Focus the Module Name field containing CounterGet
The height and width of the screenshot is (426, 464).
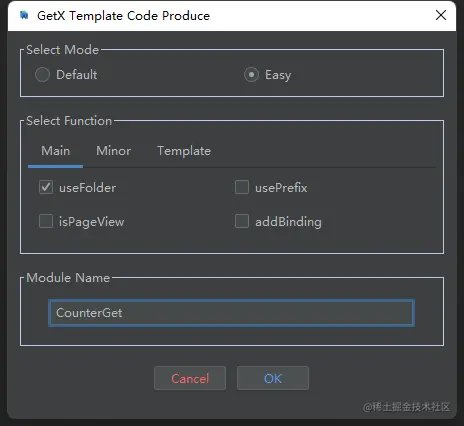tap(231, 313)
